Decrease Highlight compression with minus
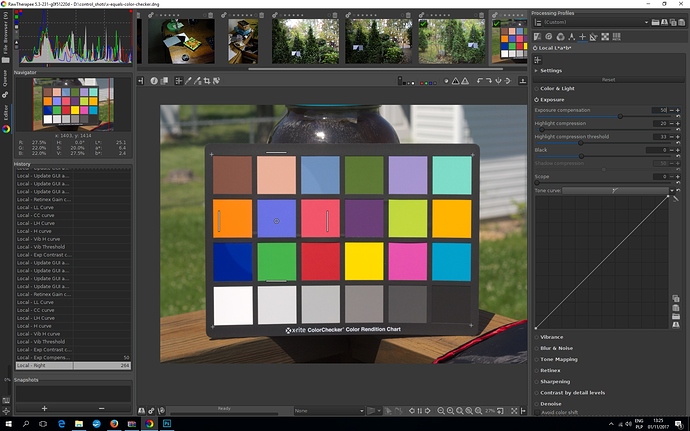690x431 pixels. (x=672, y=124)
